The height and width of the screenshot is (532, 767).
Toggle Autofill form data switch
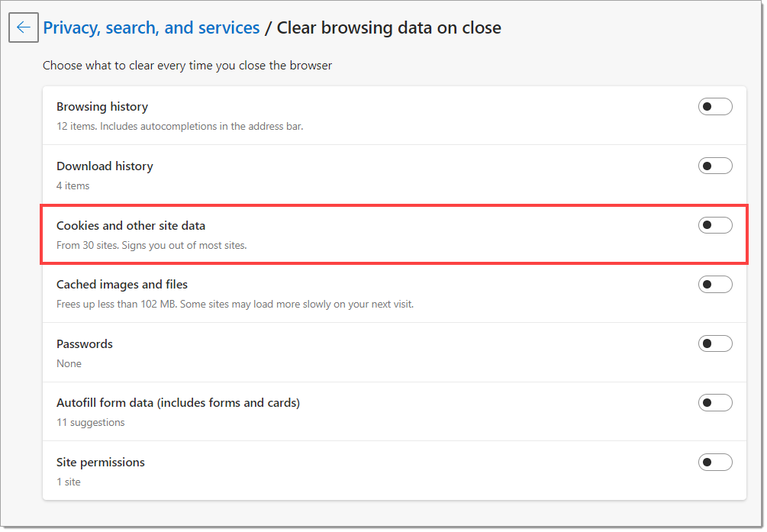(714, 402)
